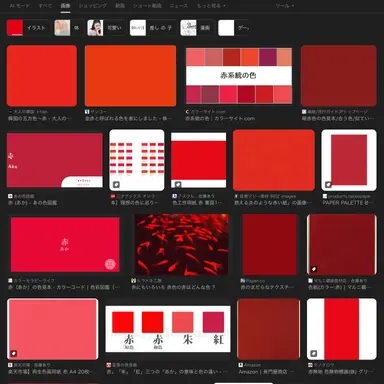This screenshot has height=384, width=384.
Task: Click product tag icon on マルニ dark red image
Action: [x=314, y=268]
